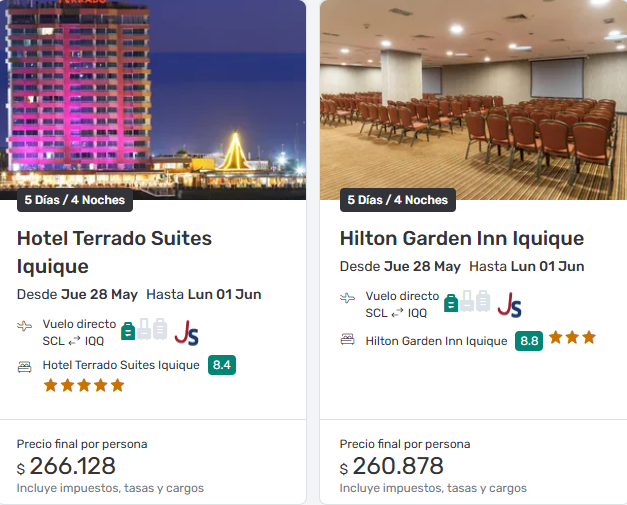Click the 5 Días / 4 Noches badge on Terrado

(x=75, y=200)
